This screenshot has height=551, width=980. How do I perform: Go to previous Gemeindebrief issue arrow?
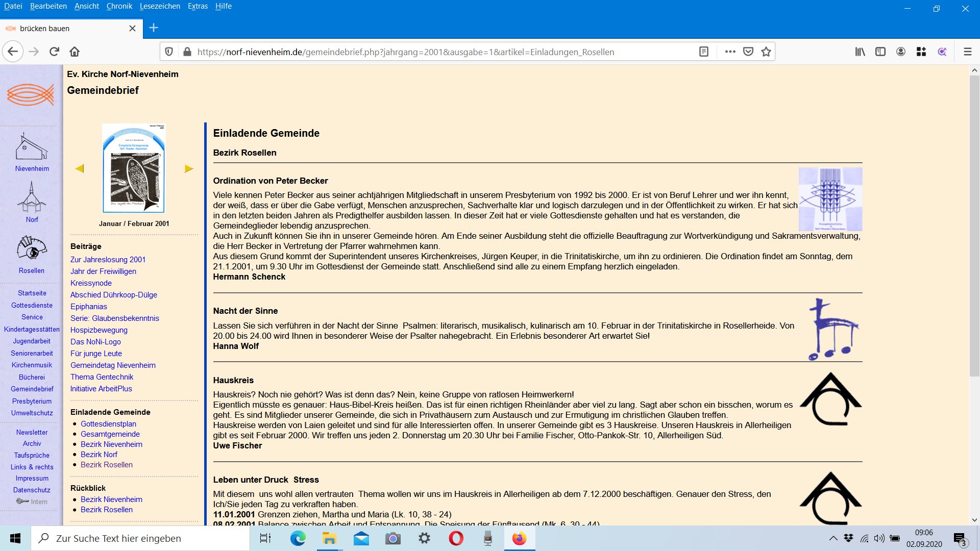(79, 168)
